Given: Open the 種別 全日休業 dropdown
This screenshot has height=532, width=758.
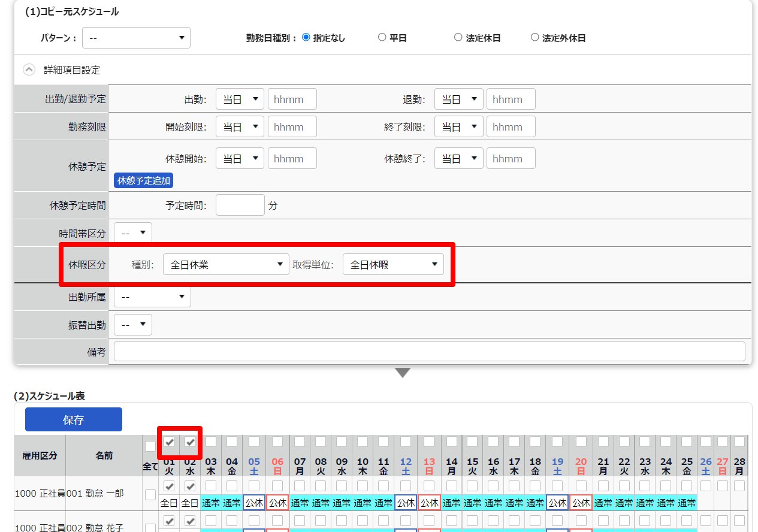Looking at the screenshot, I should pos(226,264).
